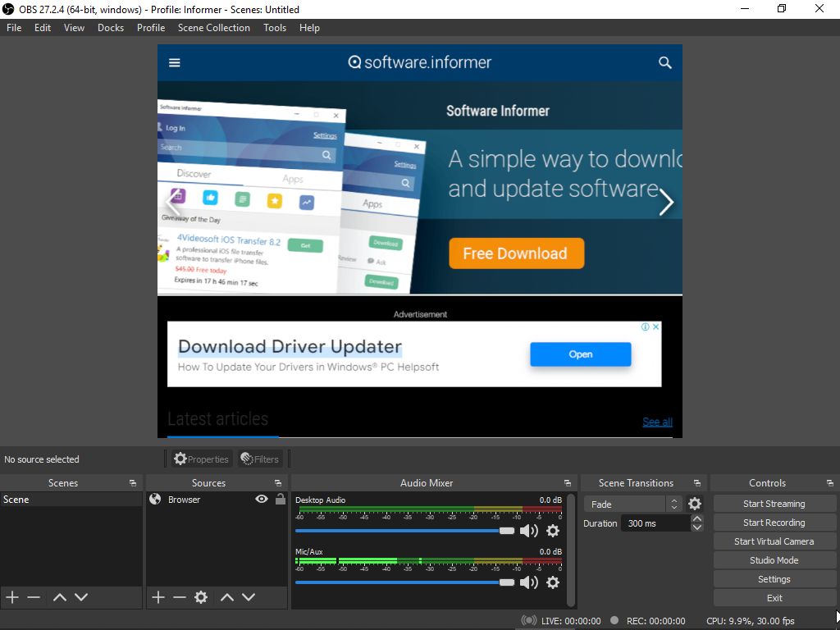Open Filters for the selected source
The height and width of the screenshot is (630, 840).
259,459
